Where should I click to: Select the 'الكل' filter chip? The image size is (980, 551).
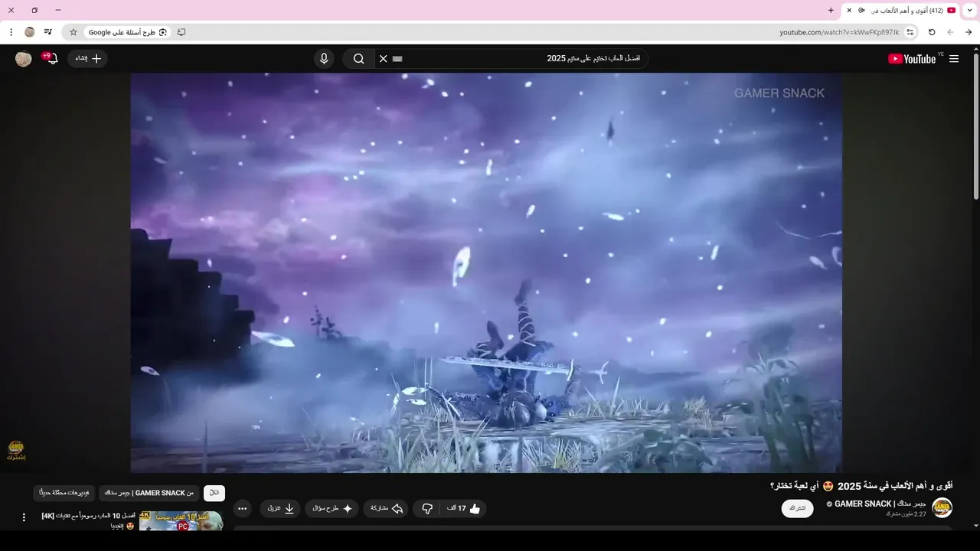coord(214,493)
